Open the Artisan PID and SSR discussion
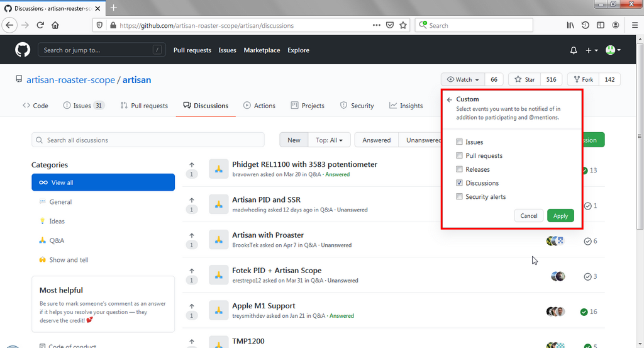Screen dimensions: 644x348 pos(266,199)
